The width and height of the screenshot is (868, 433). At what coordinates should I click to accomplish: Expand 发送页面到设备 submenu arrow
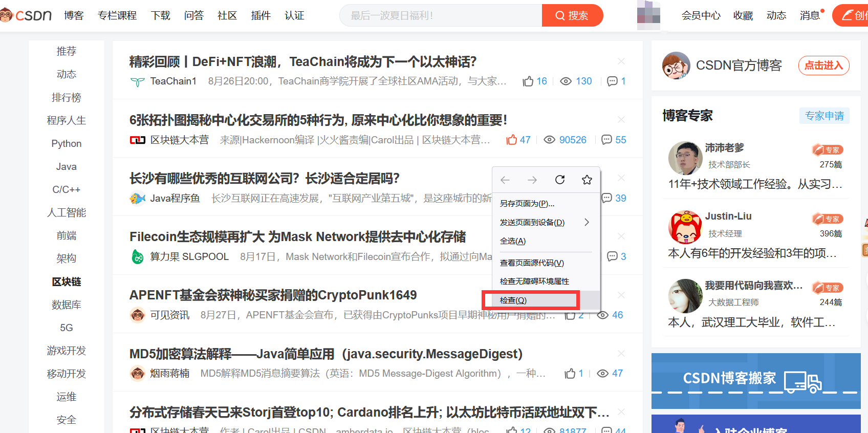pos(587,222)
